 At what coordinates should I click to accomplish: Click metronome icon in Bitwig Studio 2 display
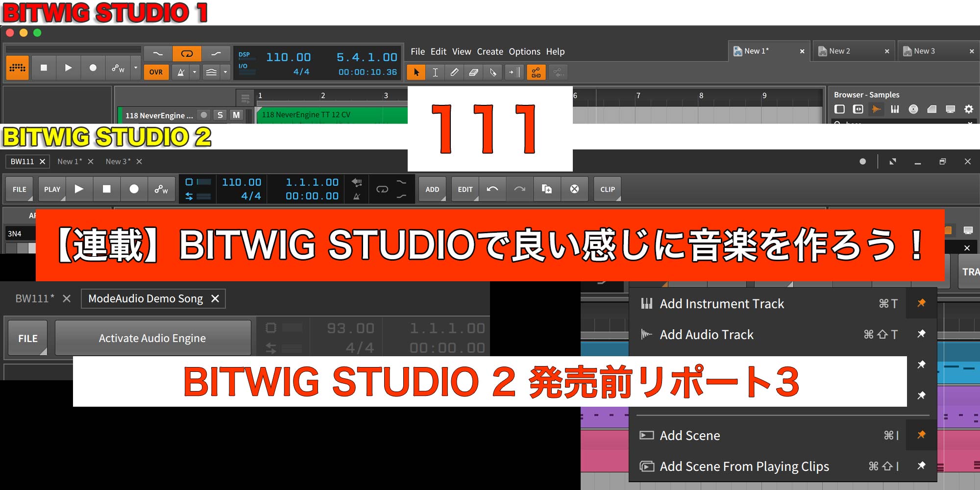(x=357, y=196)
